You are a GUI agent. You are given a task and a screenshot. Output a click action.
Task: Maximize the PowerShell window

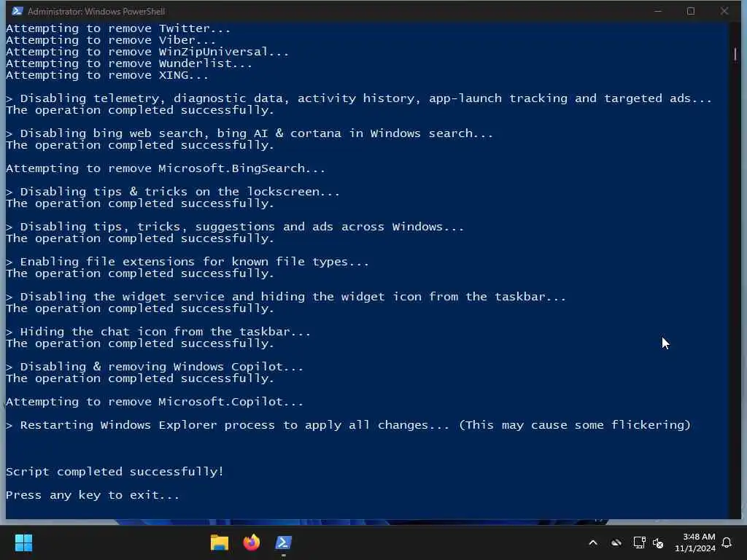(x=691, y=11)
